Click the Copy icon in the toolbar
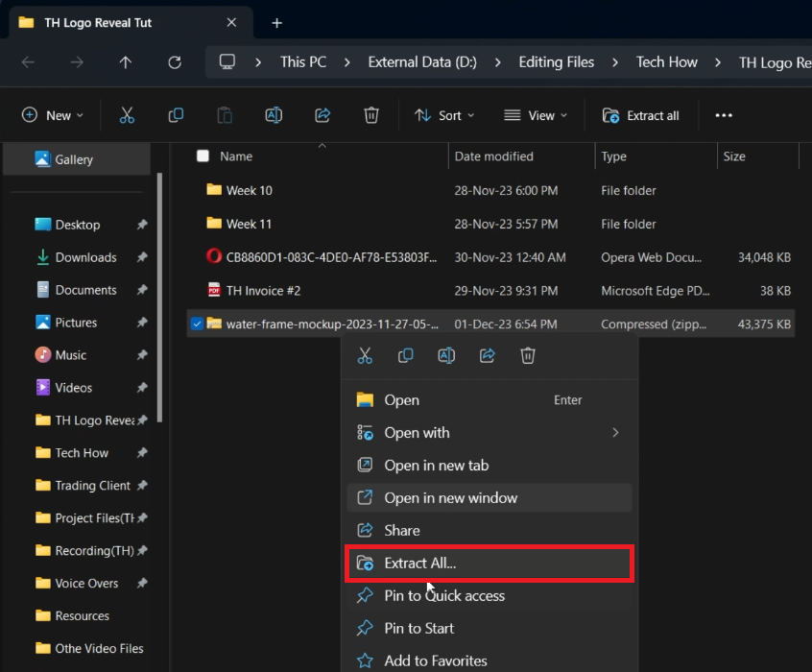812x672 pixels. click(176, 115)
